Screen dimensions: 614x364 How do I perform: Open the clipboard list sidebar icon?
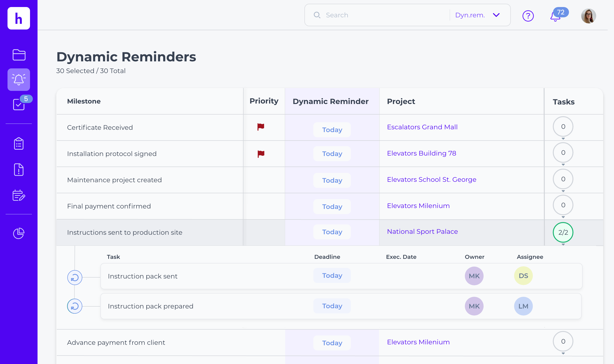click(x=19, y=144)
